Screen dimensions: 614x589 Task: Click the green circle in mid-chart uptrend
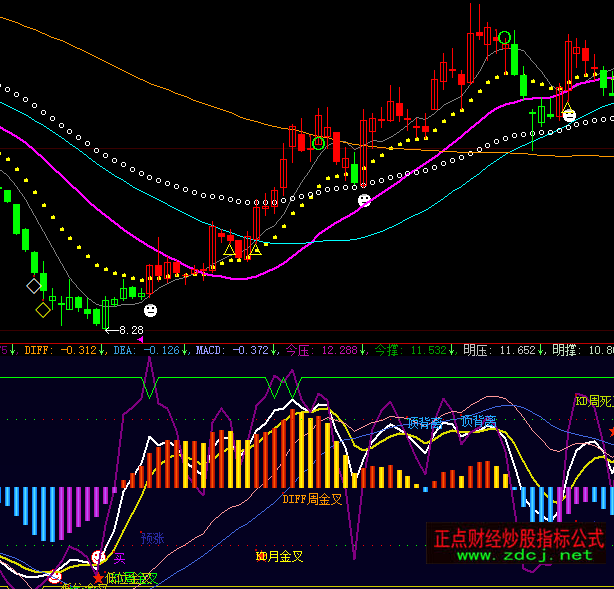pos(318,143)
